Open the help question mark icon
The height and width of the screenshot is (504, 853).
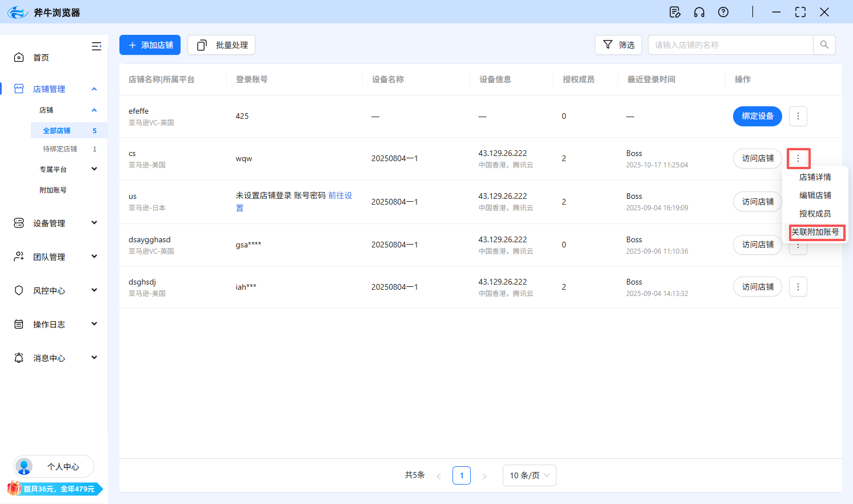pyautogui.click(x=723, y=11)
